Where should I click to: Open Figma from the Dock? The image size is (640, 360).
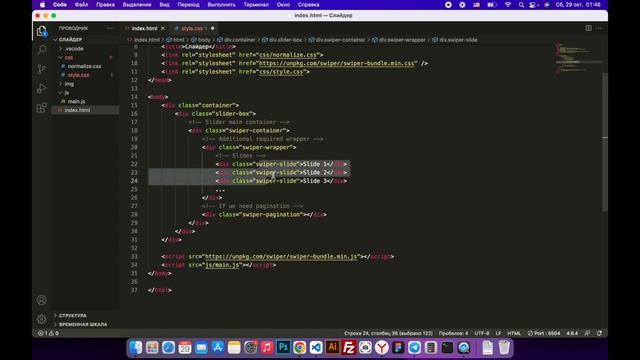(398, 347)
